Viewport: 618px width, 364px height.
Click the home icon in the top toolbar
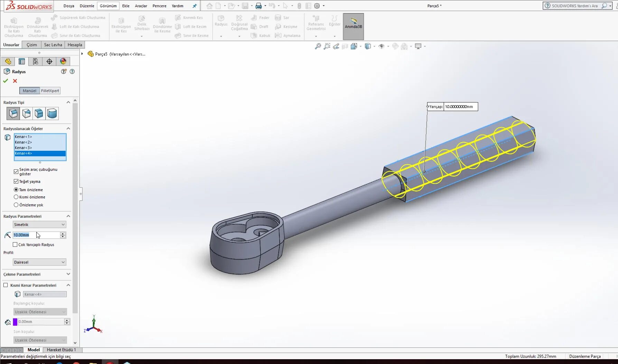pos(209,6)
